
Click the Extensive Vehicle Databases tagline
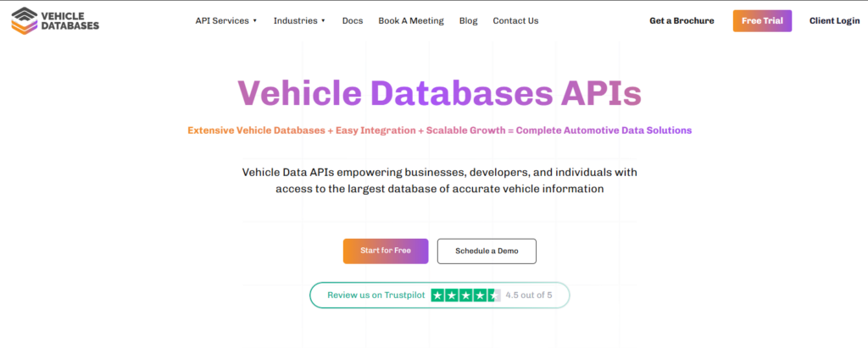[440, 130]
